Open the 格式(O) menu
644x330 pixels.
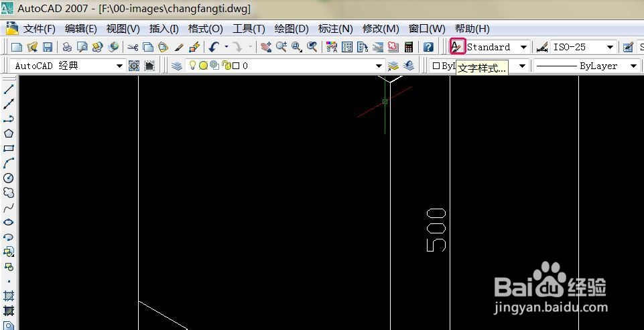[205, 29]
